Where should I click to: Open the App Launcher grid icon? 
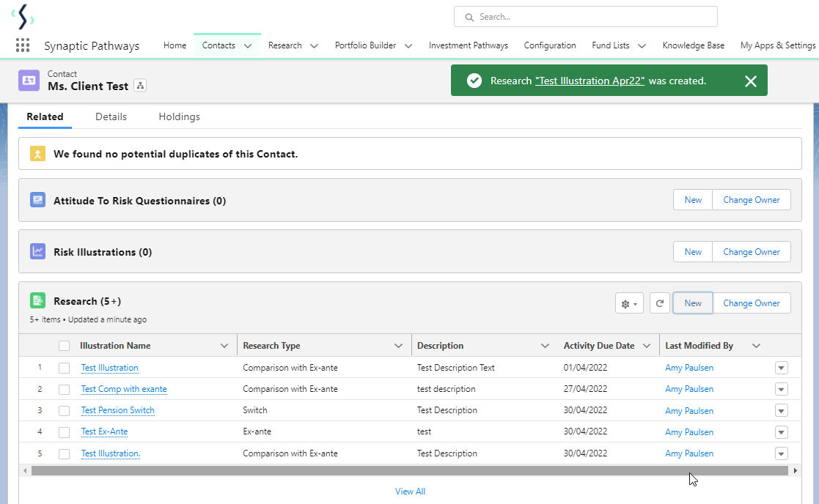click(x=23, y=45)
